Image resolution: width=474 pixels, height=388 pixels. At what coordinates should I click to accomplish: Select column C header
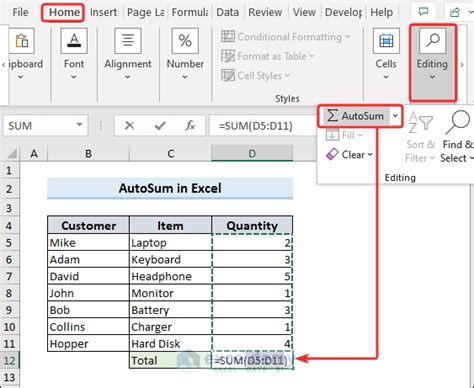(x=170, y=154)
